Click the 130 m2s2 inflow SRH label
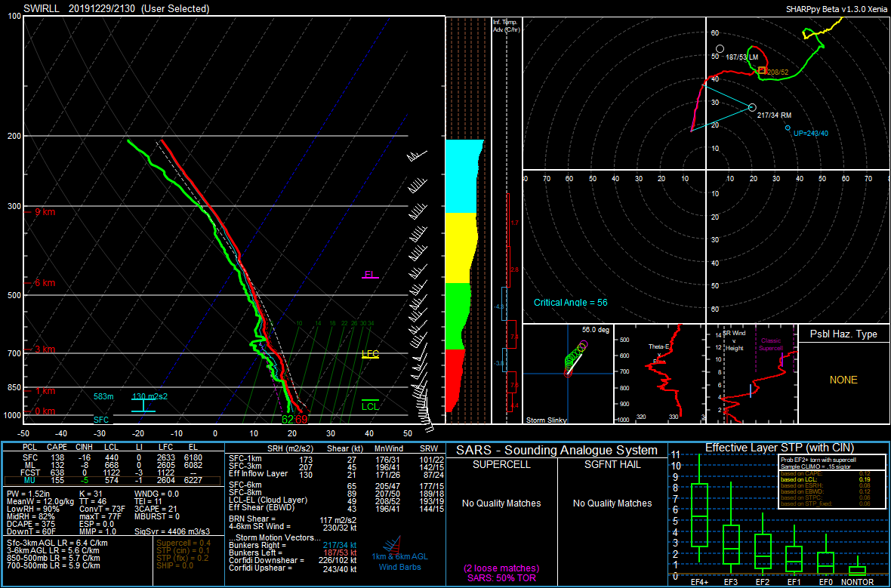The width and height of the screenshot is (891, 588). pos(150,396)
